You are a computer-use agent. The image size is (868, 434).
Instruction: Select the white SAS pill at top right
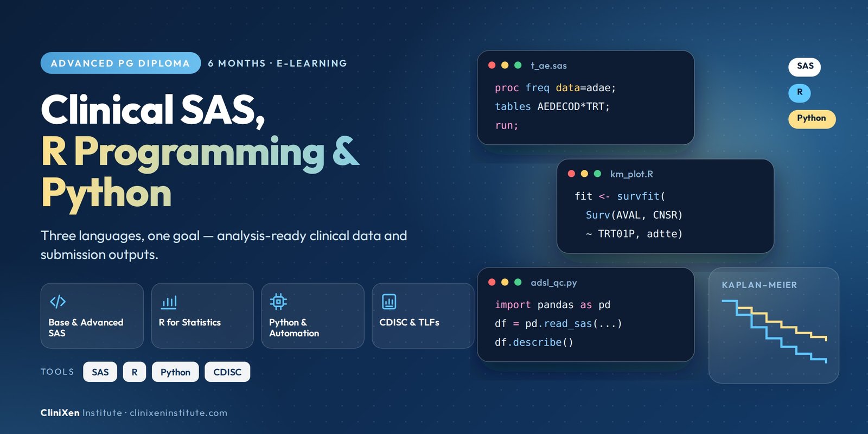[x=805, y=67]
